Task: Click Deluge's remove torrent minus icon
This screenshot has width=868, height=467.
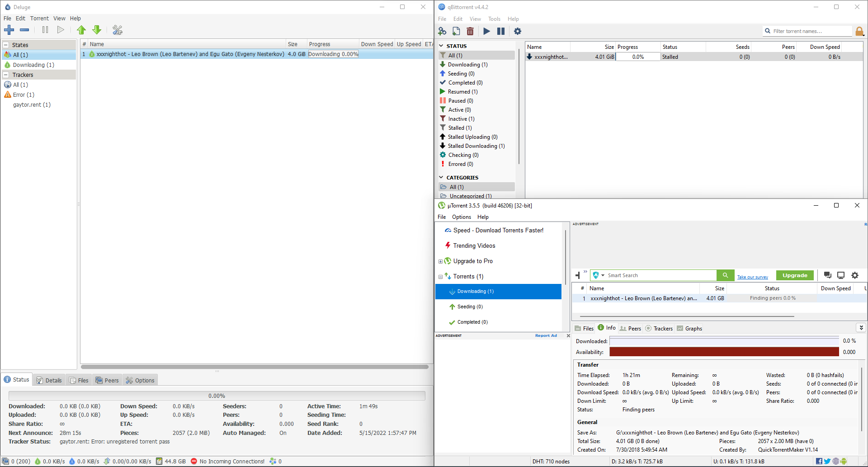Action: tap(24, 30)
